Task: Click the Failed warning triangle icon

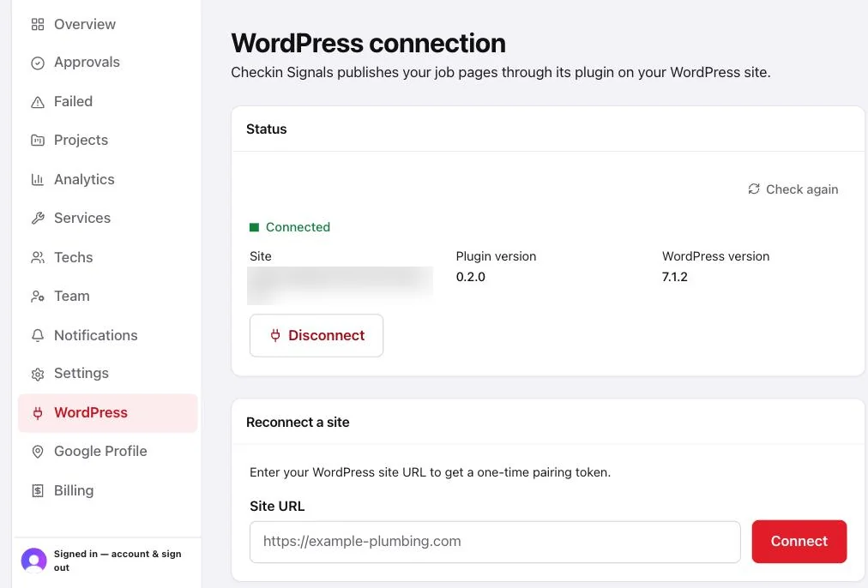Action: [38, 102]
